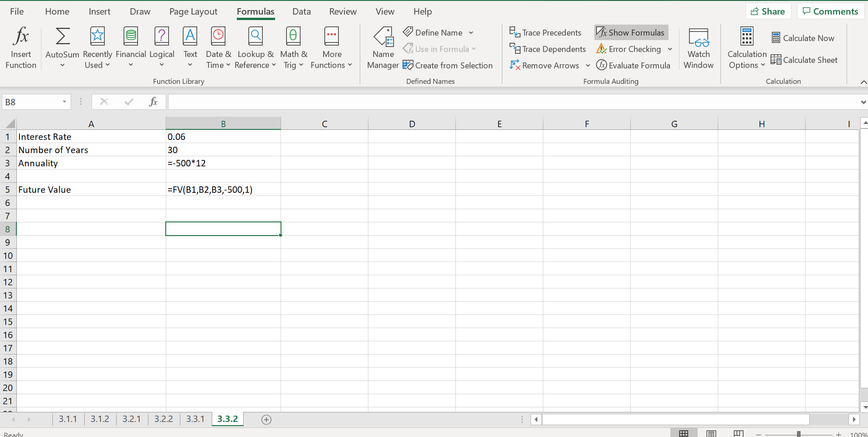Open the Math & Trig functions icon

293,36
